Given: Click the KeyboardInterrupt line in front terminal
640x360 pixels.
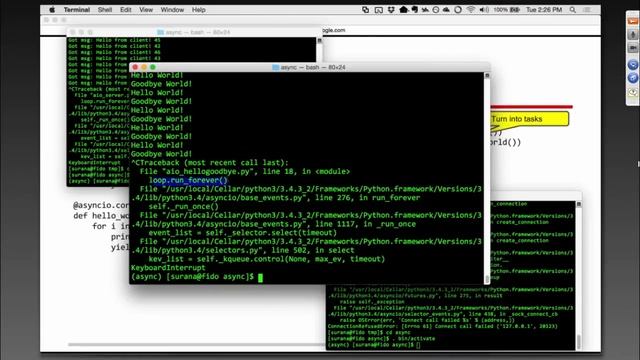Looking at the screenshot, I should (x=168, y=268).
